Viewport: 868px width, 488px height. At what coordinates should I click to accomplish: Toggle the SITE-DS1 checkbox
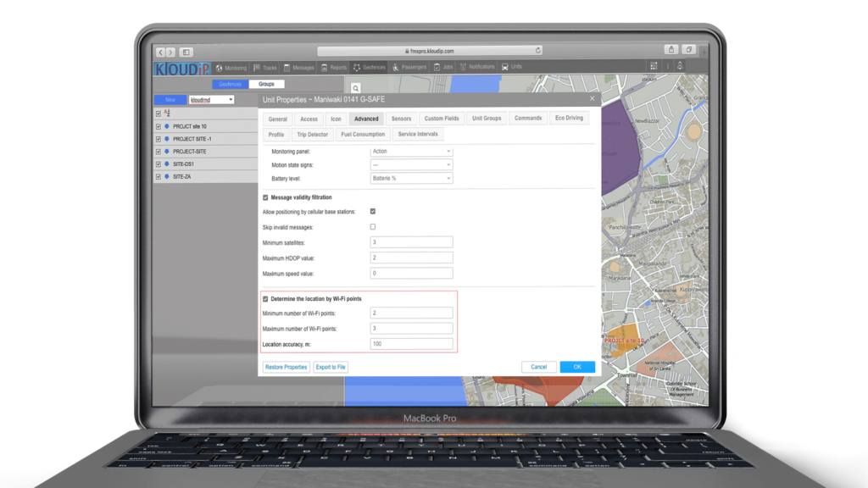tap(159, 164)
